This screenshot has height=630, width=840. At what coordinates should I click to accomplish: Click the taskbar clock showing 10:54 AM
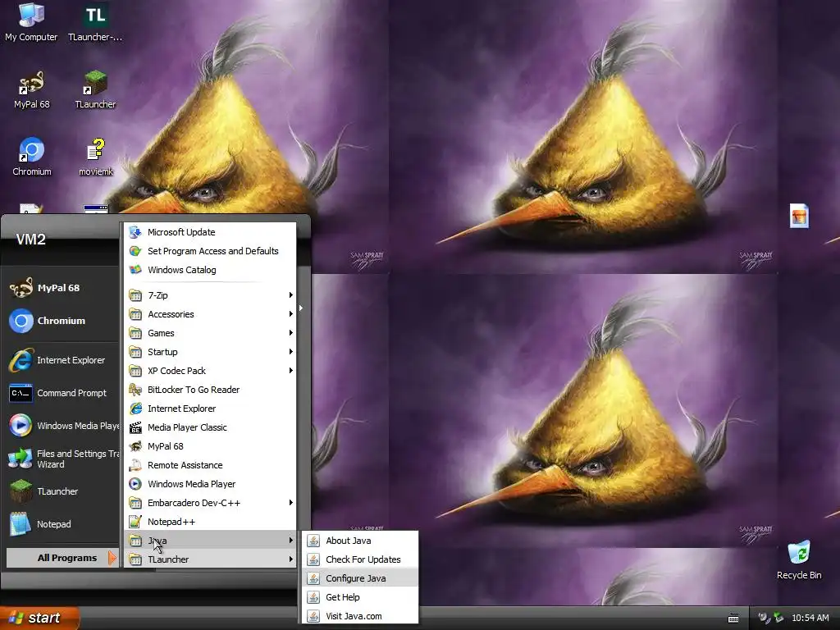(810, 618)
